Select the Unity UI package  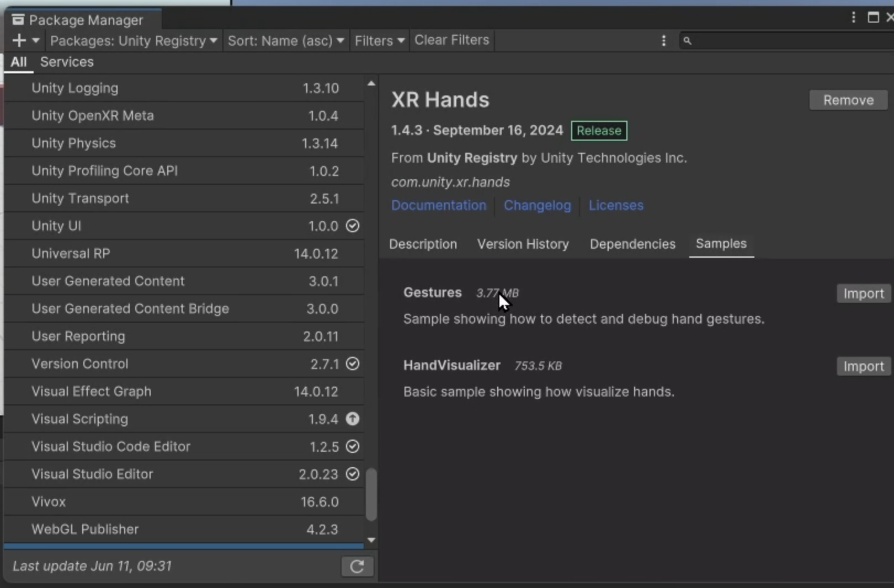(184, 226)
